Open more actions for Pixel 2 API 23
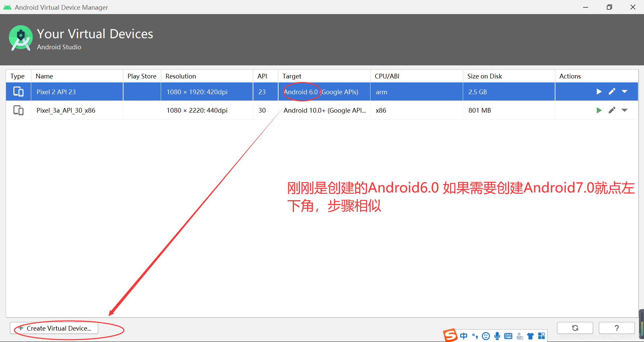Viewport: 644px width, 342px height. 625,92
